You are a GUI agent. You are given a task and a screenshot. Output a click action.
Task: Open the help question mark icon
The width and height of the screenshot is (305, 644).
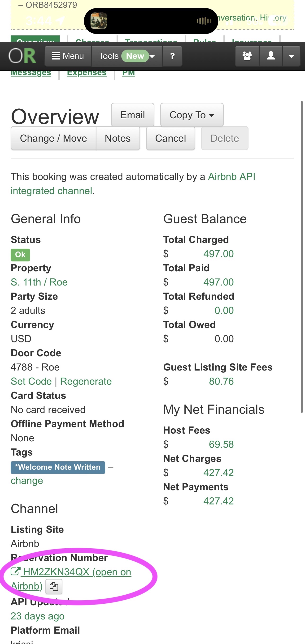tap(172, 56)
